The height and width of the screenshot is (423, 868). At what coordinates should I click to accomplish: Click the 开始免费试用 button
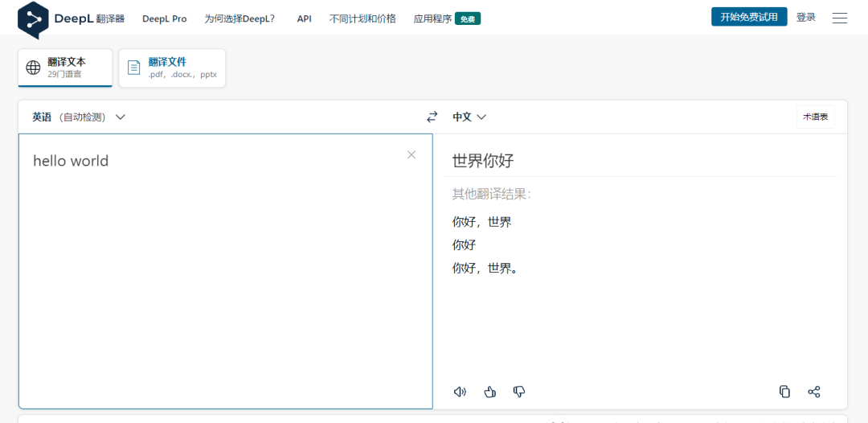(x=748, y=17)
